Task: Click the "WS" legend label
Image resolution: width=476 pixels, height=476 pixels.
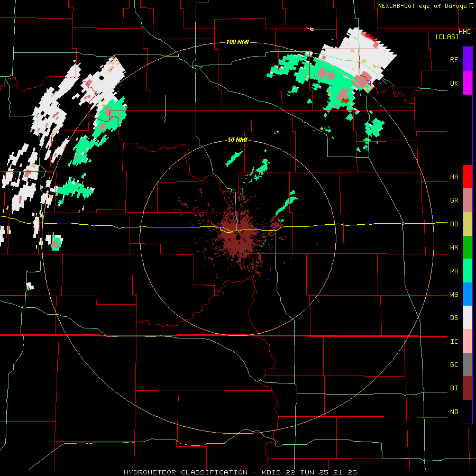Action: tap(454, 295)
